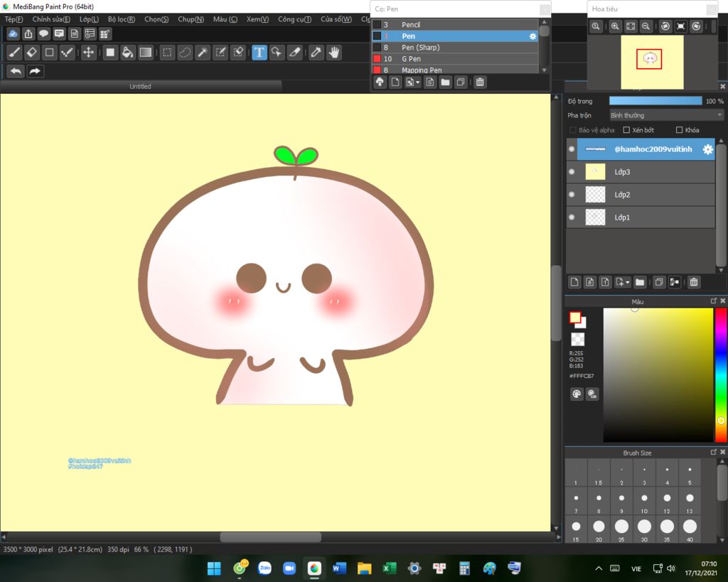The image size is (728, 582).
Task: Open the speech bubble comment icon
Action: (43, 33)
